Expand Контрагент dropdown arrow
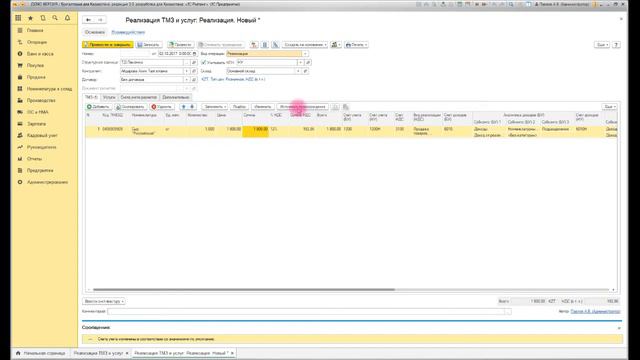 coord(187,71)
